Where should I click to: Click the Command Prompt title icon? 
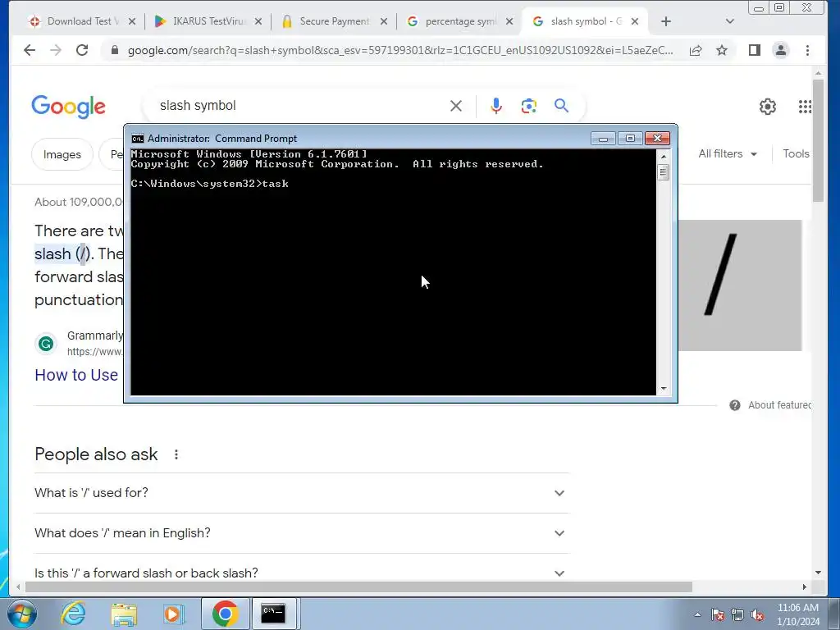[x=138, y=139]
